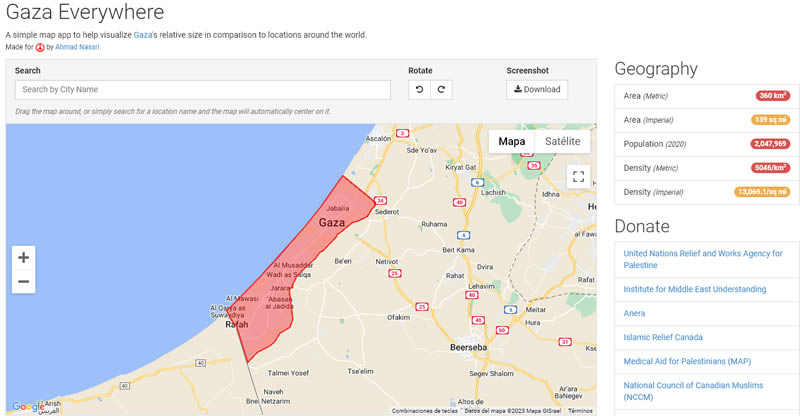The width and height of the screenshot is (800, 416).
Task: Open Ahmad Nassri's author link
Action: pyautogui.click(x=78, y=47)
